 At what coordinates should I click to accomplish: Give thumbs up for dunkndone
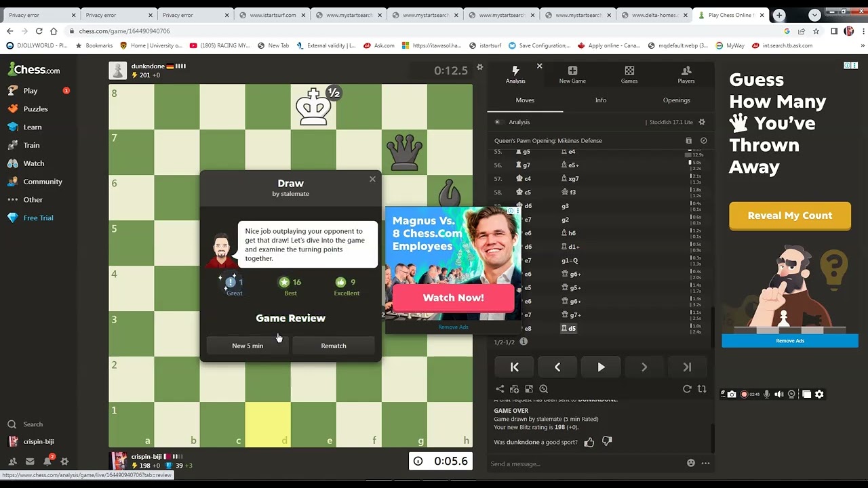pos(589,443)
